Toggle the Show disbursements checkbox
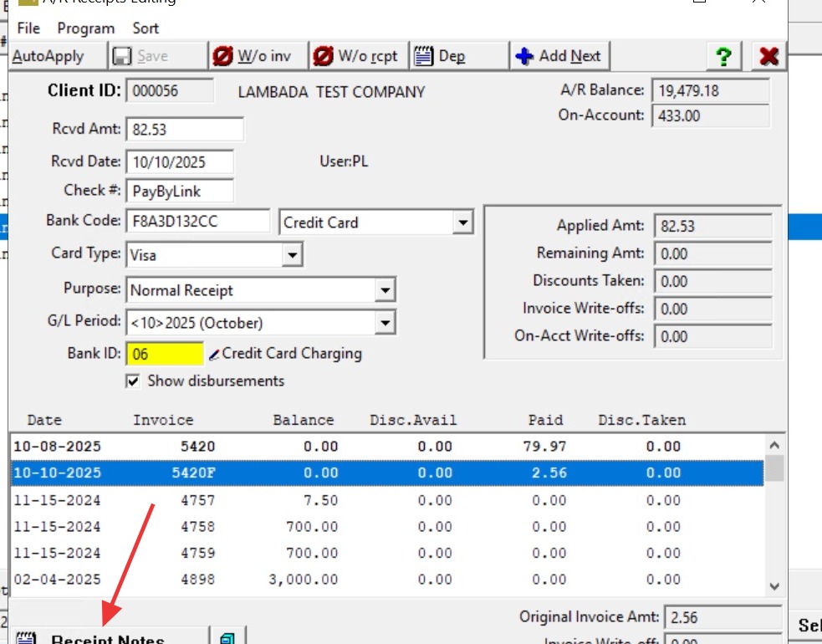 (133, 381)
